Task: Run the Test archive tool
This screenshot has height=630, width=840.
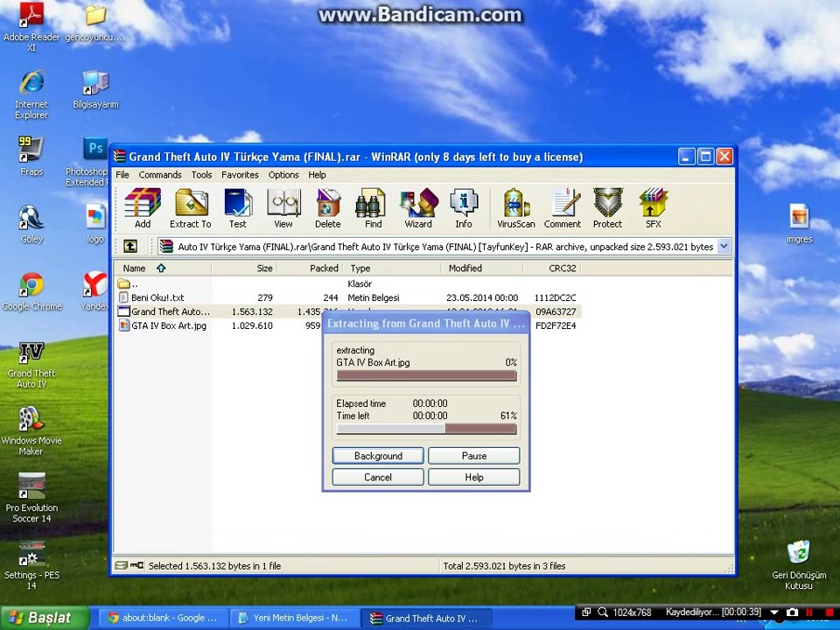Action: pyautogui.click(x=238, y=208)
